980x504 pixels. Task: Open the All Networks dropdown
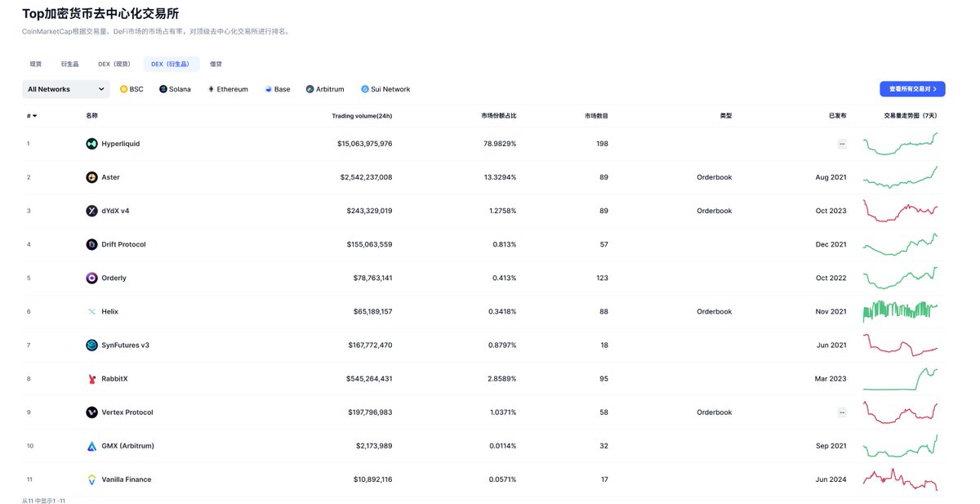(x=66, y=89)
